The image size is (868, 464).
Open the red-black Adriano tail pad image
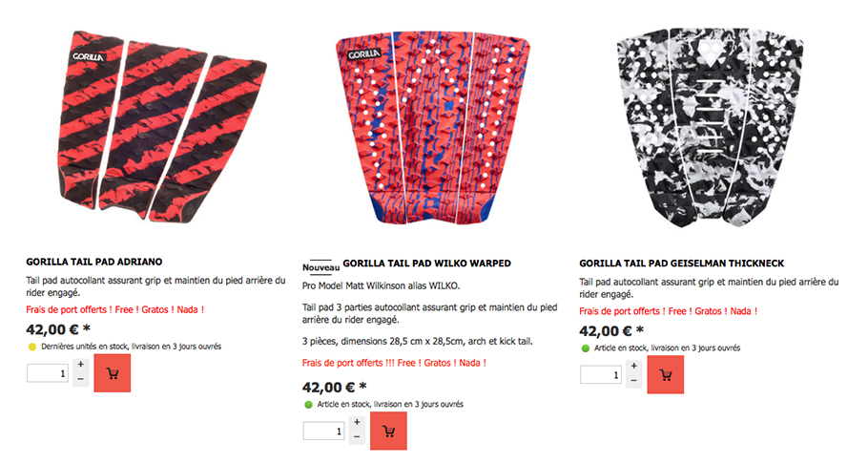(x=161, y=126)
